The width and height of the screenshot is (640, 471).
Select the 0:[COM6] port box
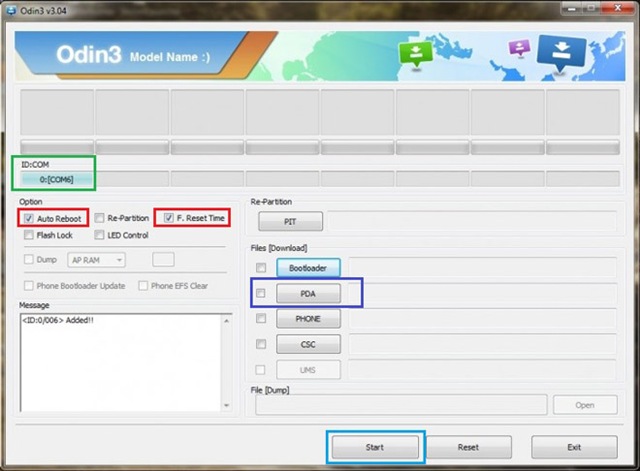point(57,179)
